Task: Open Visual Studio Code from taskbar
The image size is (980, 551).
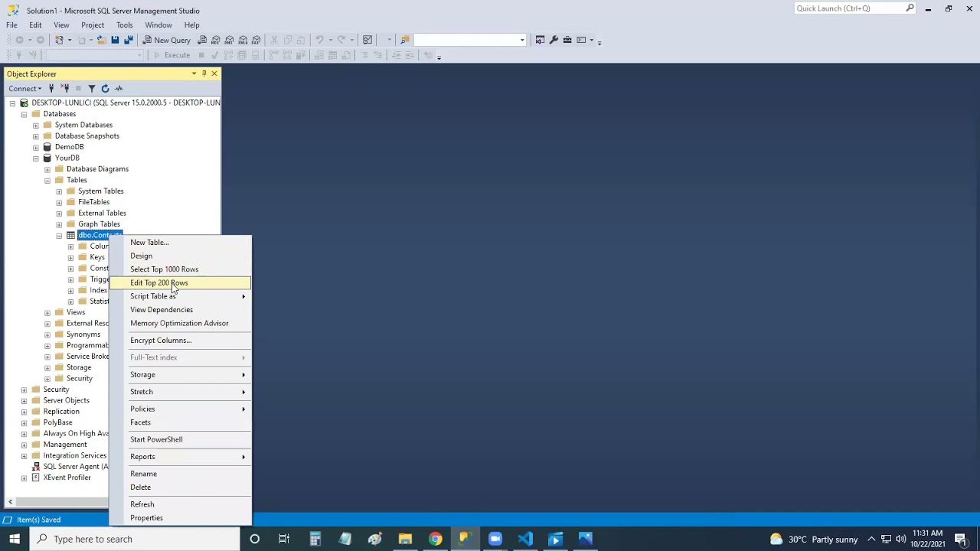Action: click(525, 539)
